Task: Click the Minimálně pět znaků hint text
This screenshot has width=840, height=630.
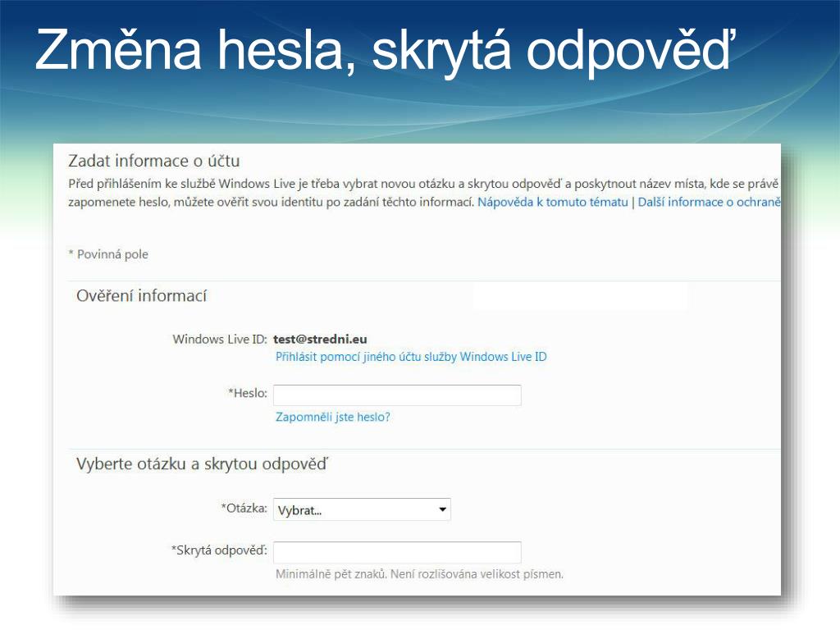Action: [419, 574]
